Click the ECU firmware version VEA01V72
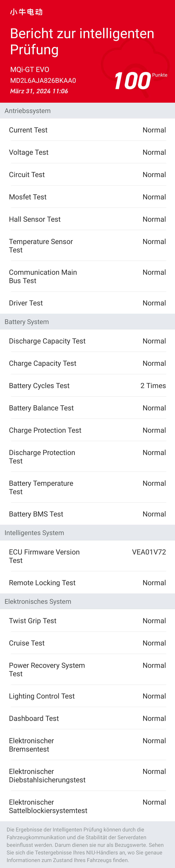Image resolution: width=175 pixels, height=868 pixels. coord(149,552)
